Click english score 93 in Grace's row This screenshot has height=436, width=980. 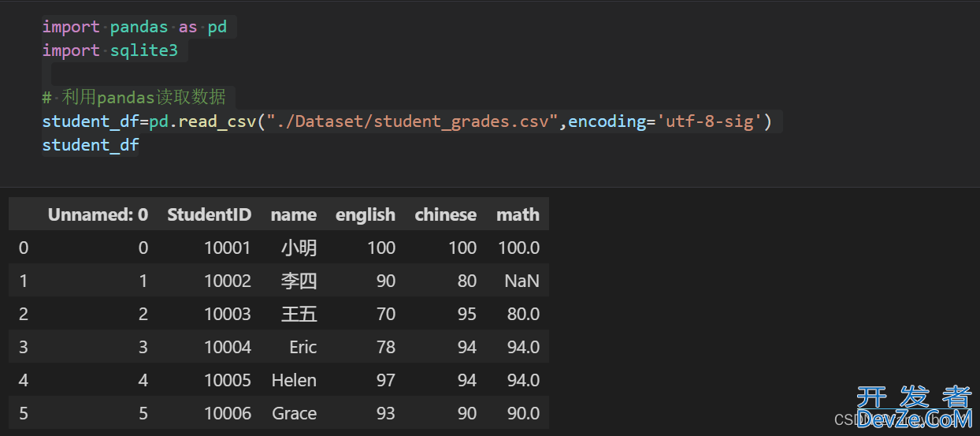(386, 413)
